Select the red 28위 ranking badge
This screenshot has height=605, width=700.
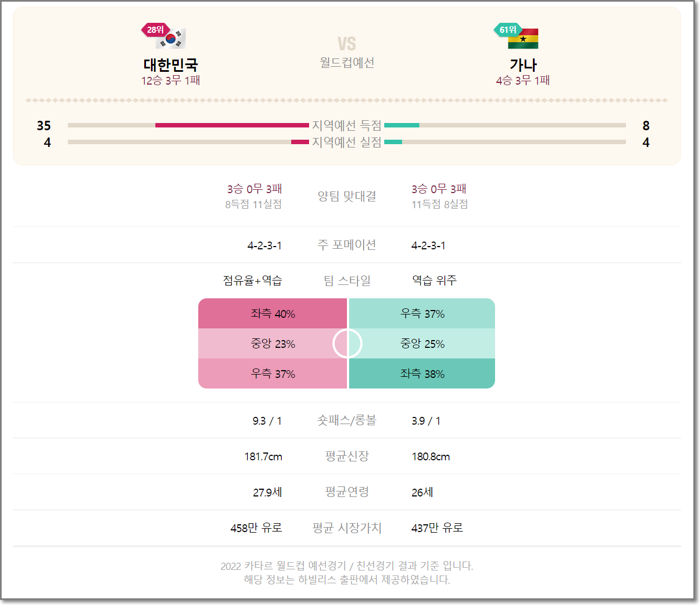[x=155, y=29]
